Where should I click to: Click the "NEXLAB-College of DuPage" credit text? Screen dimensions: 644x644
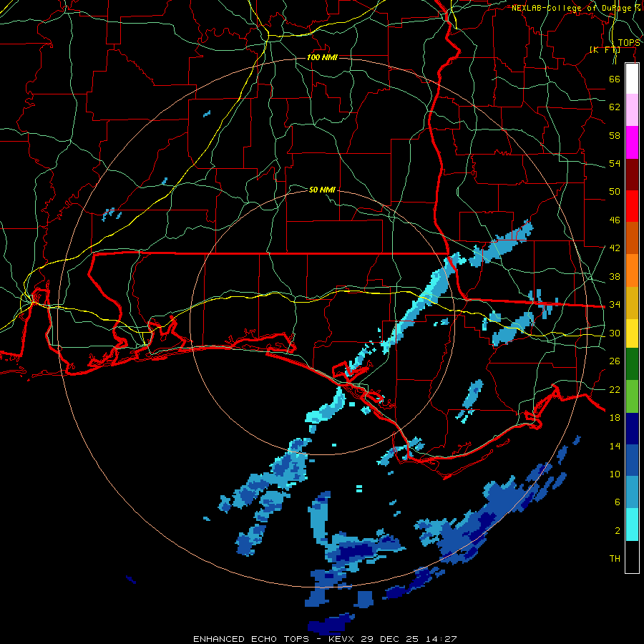point(571,8)
